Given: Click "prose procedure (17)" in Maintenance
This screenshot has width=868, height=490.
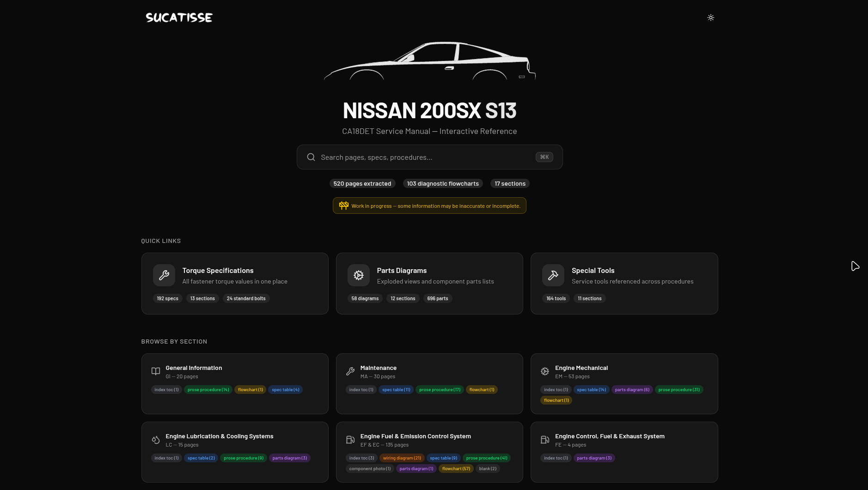Looking at the screenshot, I should (440, 390).
